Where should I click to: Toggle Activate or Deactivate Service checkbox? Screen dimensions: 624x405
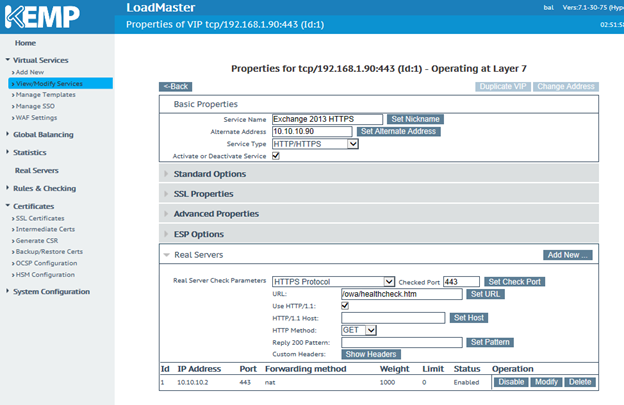(x=276, y=156)
